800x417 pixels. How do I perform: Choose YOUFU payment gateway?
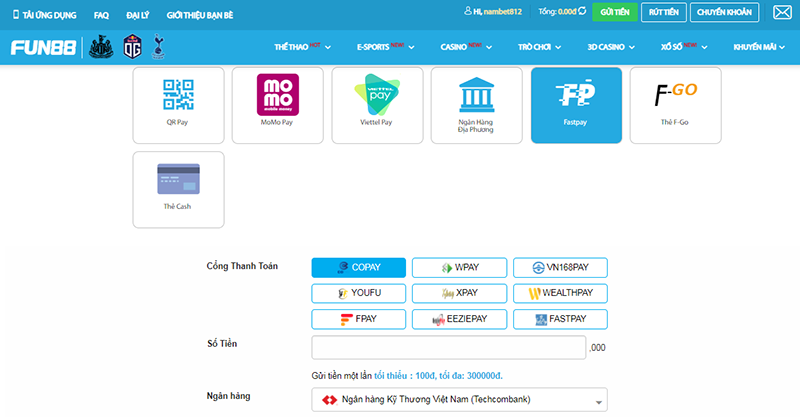click(x=359, y=293)
